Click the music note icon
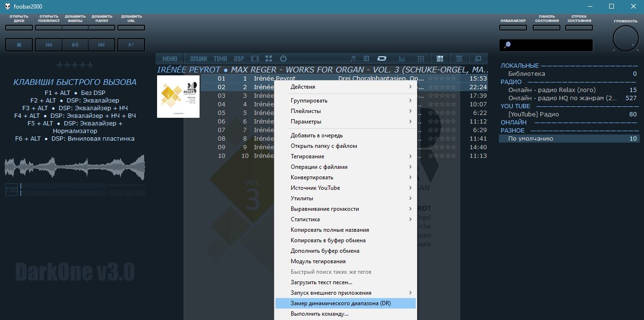 353,59
